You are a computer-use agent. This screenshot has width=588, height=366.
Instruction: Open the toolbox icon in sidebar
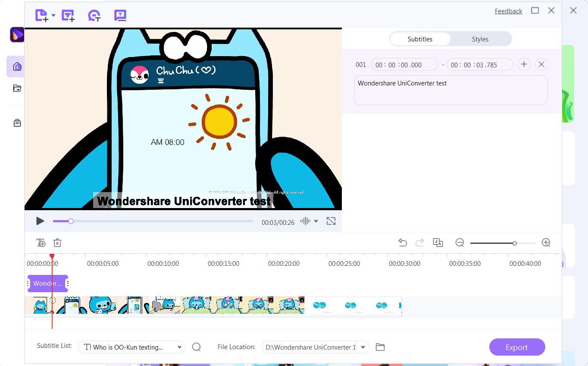[17, 123]
